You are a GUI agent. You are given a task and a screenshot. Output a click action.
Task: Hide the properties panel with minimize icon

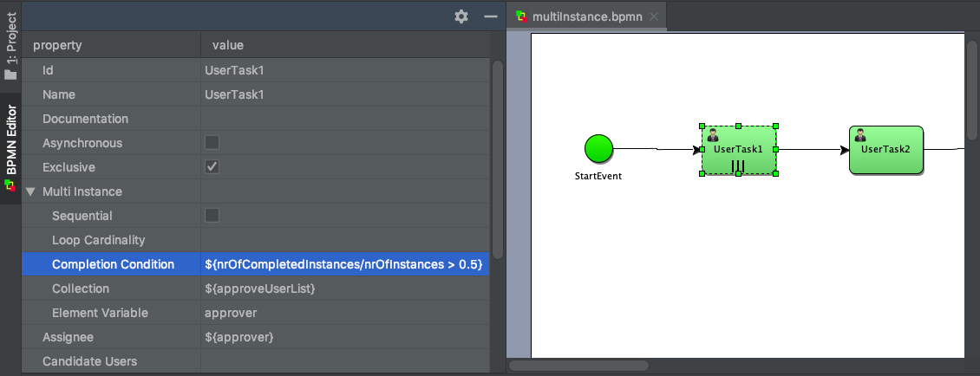pos(490,16)
